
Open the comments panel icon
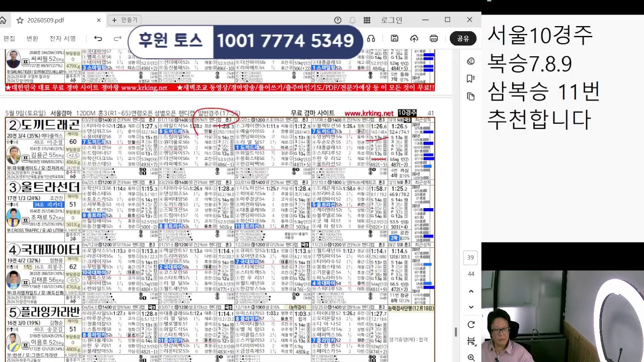[471, 61]
